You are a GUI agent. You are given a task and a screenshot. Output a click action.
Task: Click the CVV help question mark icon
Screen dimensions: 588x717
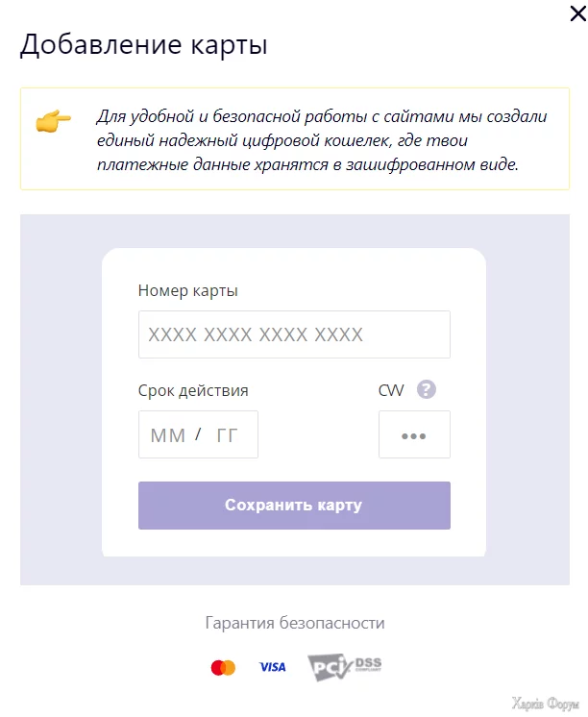point(428,389)
